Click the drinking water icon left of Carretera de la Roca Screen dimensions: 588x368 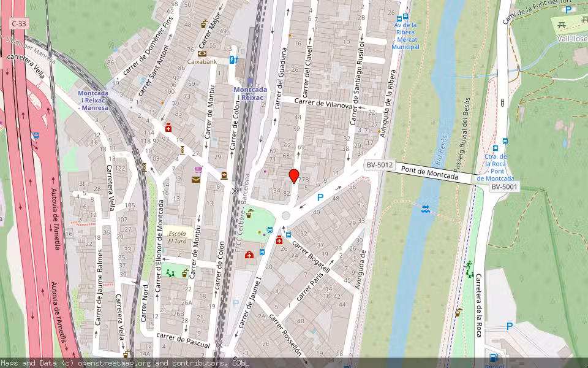point(458,312)
